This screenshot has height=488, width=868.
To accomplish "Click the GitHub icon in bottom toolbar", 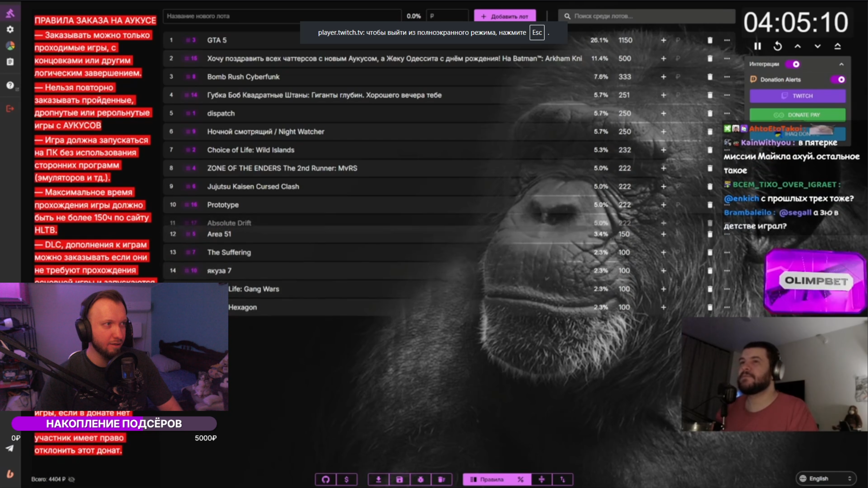I will point(325,479).
